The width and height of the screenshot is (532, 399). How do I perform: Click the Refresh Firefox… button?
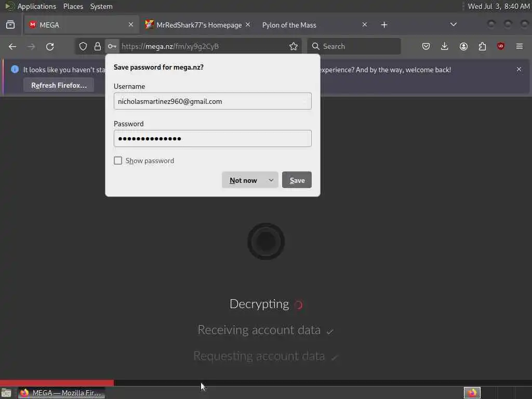point(59,85)
